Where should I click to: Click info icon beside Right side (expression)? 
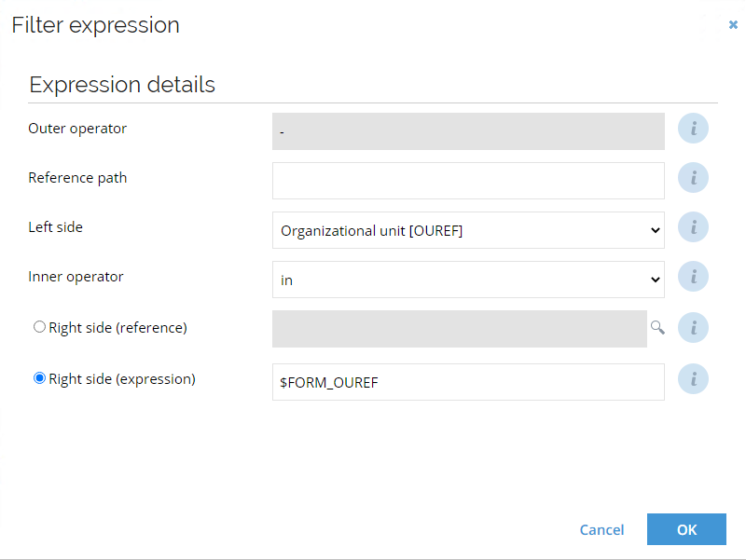[x=693, y=379]
